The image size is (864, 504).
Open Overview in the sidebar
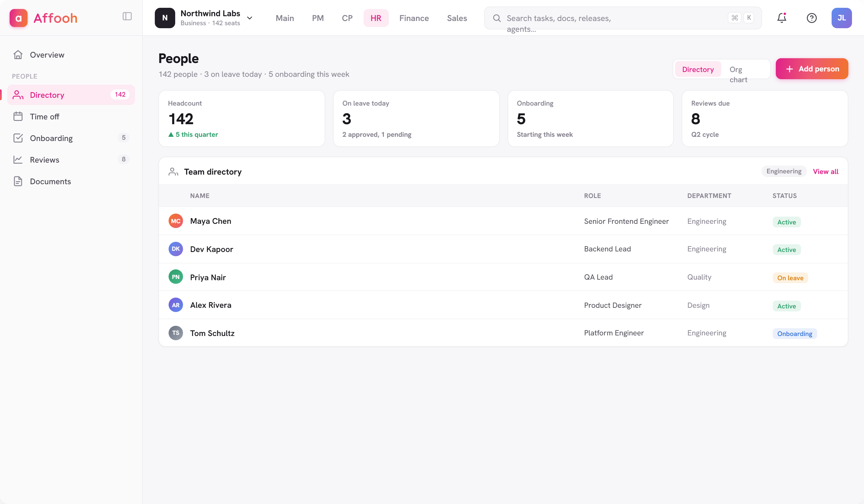point(71,55)
